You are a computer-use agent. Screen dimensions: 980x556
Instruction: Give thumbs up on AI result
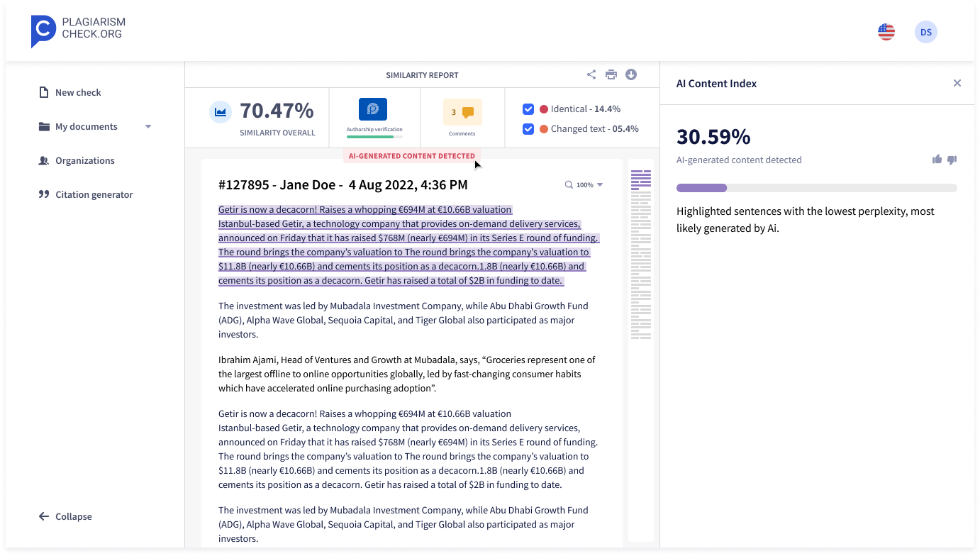click(x=937, y=160)
